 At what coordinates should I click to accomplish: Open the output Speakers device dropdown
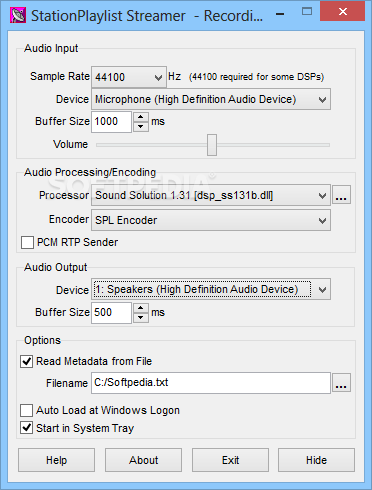(x=211, y=289)
